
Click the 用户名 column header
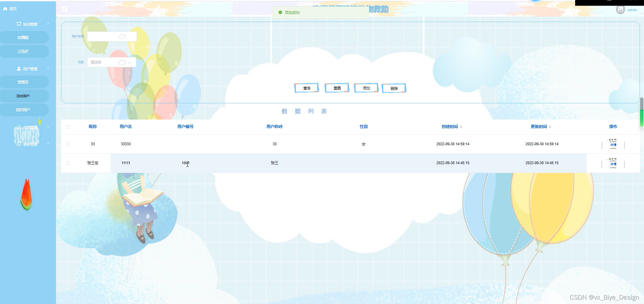tap(126, 127)
